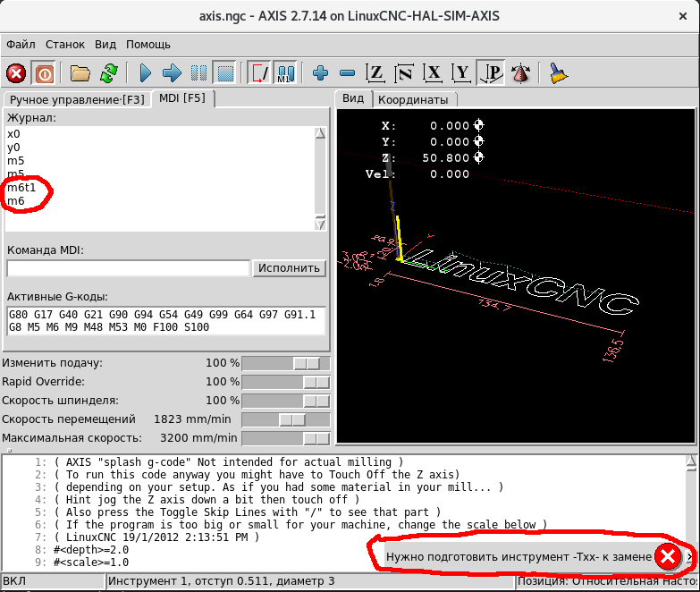Screen dimensions: 700x592
Task: Click the Исполнить button
Action: tap(290, 268)
